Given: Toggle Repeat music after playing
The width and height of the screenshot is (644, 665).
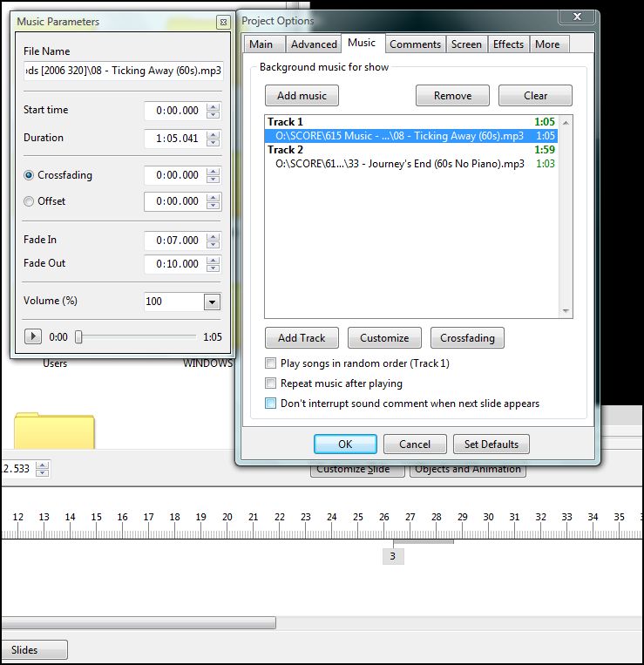Looking at the screenshot, I should [271, 383].
